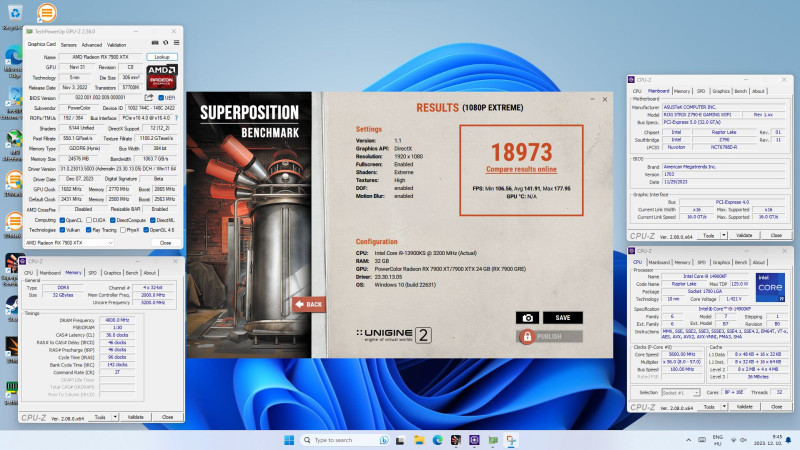Click Lookup button in GPU-Z

coord(162,57)
